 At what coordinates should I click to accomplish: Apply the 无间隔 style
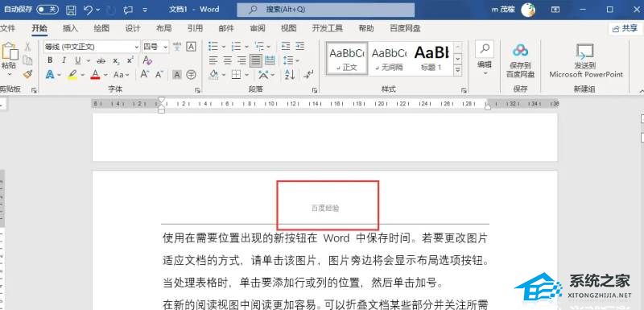pos(389,58)
